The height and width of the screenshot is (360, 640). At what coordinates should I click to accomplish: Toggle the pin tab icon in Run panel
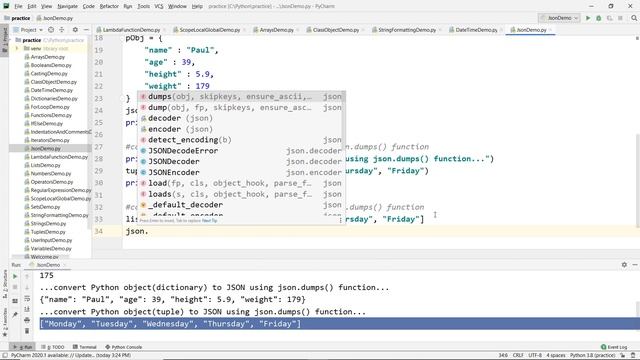[15, 314]
